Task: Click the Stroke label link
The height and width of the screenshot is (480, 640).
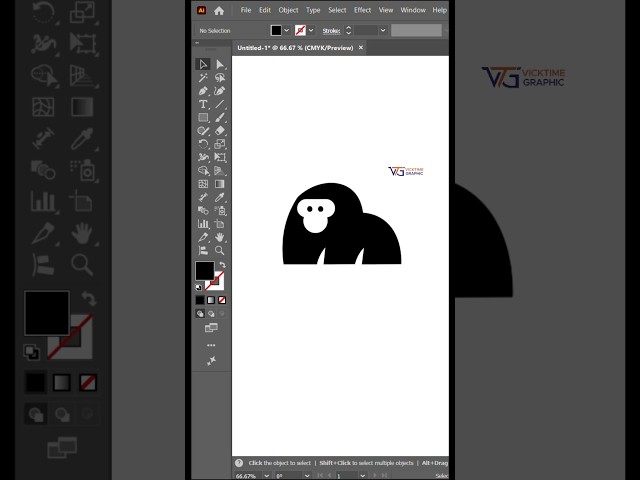Action: (331, 31)
